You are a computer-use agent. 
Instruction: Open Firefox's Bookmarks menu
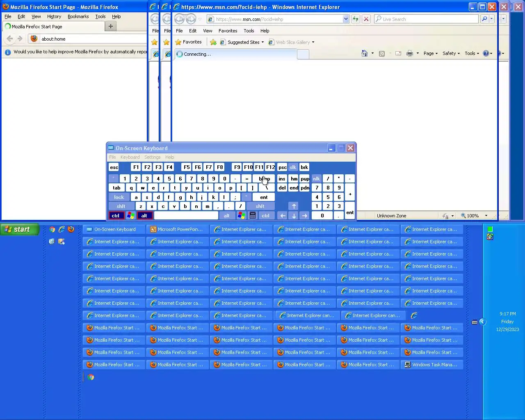tap(78, 16)
